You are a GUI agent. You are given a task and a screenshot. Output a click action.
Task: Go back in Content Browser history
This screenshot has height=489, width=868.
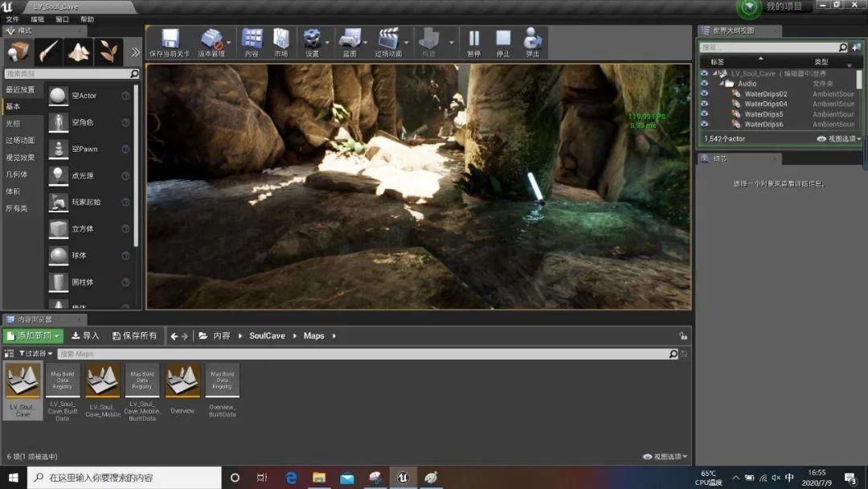(x=174, y=336)
